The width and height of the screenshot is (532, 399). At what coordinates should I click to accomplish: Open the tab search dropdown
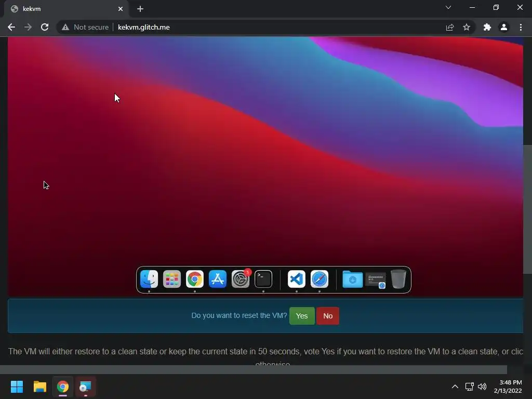coord(448,7)
